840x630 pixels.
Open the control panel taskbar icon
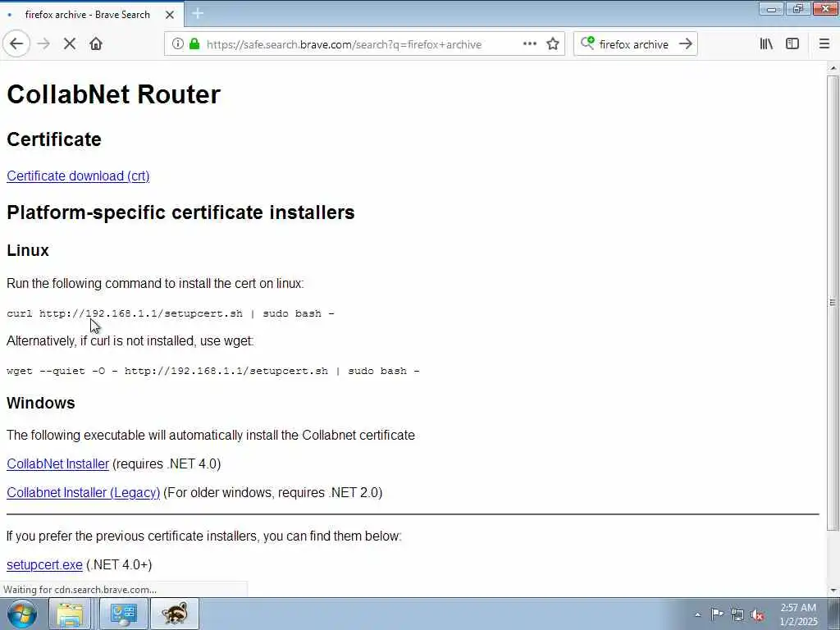click(123, 614)
